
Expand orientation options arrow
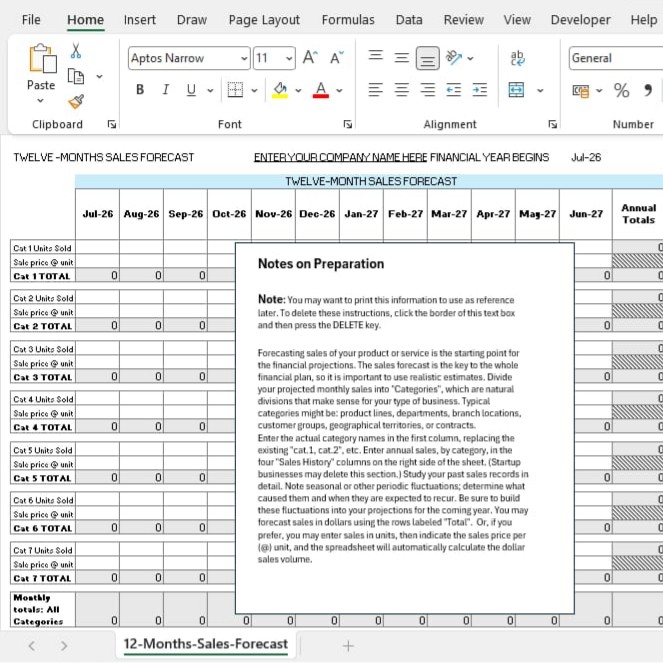click(x=470, y=58)
